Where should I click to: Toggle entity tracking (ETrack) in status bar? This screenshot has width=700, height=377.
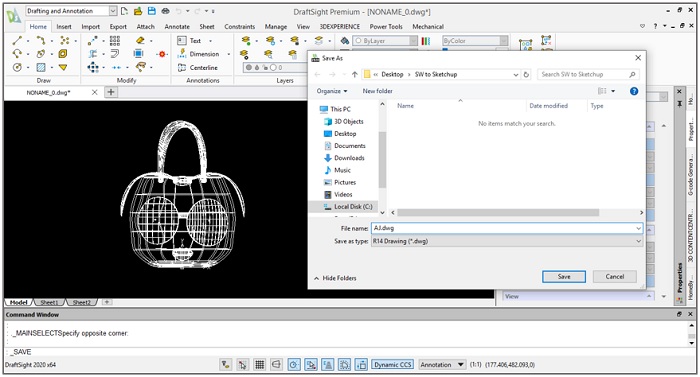coord(327,365)
